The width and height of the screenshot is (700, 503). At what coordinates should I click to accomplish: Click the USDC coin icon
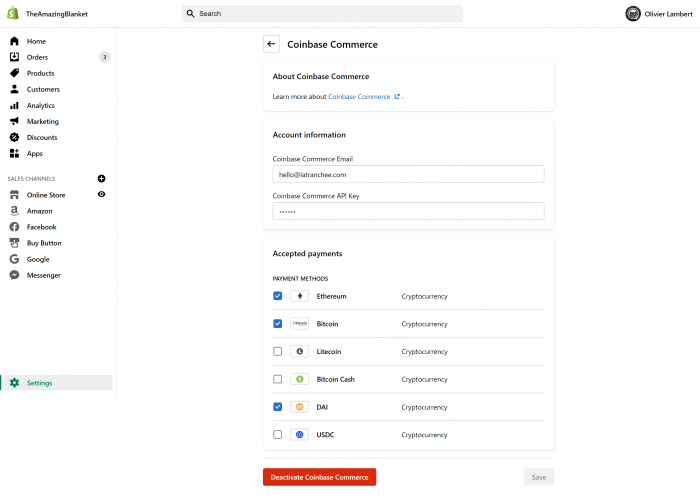pos(300,434)
